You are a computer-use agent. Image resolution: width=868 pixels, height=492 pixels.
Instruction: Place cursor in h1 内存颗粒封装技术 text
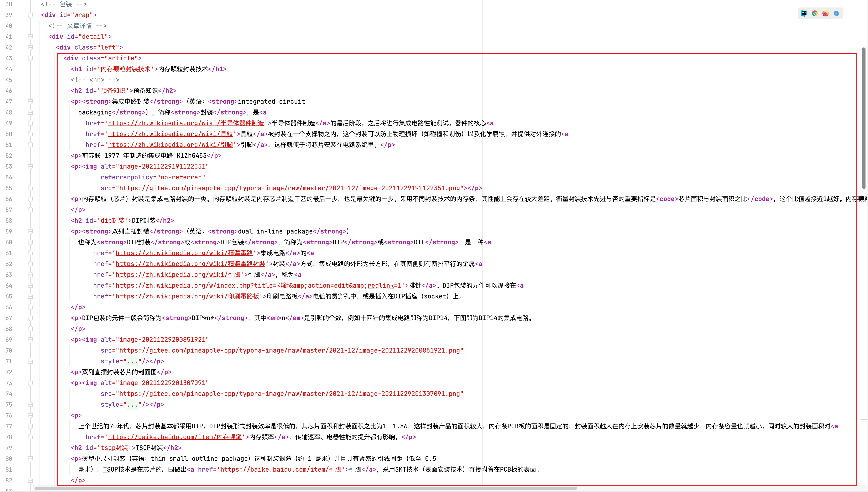click(x=183, y=69)
